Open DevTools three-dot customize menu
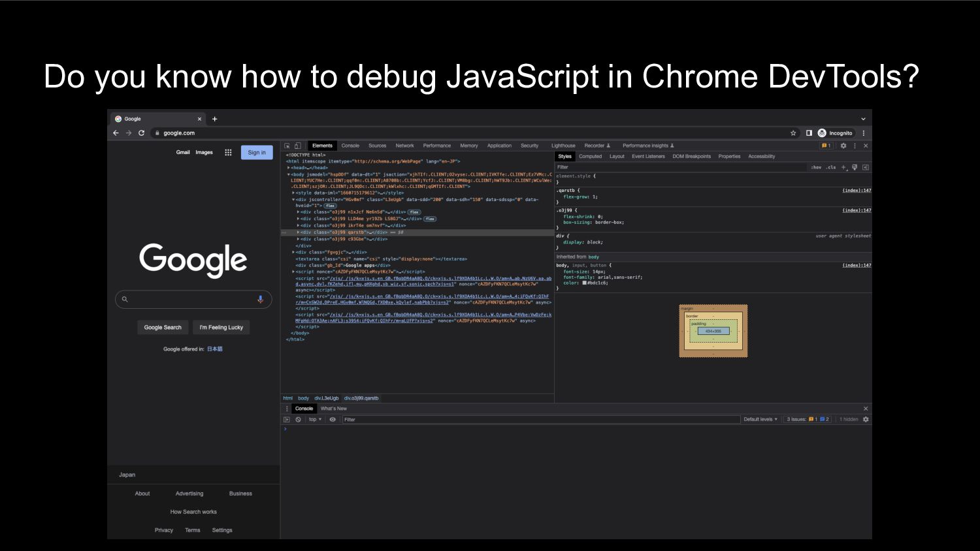980x551 pixels. click(855, 146)
